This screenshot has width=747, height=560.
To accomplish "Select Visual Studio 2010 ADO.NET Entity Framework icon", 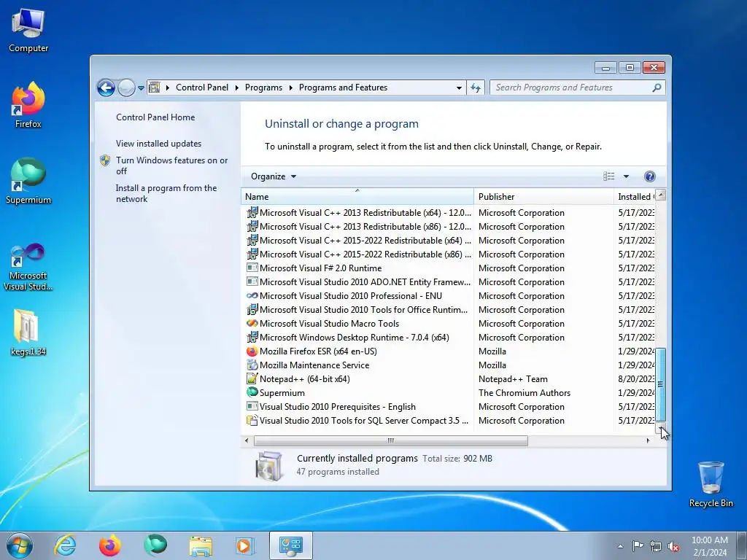I will (x=252, y=282).
